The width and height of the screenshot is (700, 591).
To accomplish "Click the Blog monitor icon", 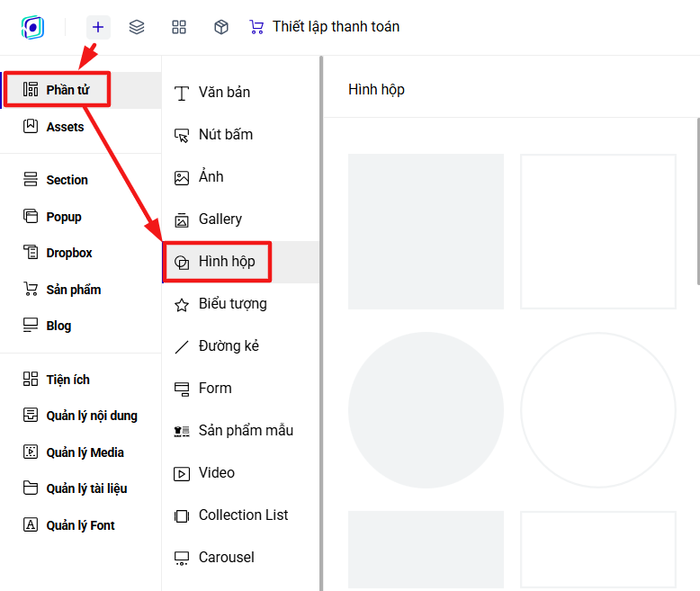I will tap(31, 325).
